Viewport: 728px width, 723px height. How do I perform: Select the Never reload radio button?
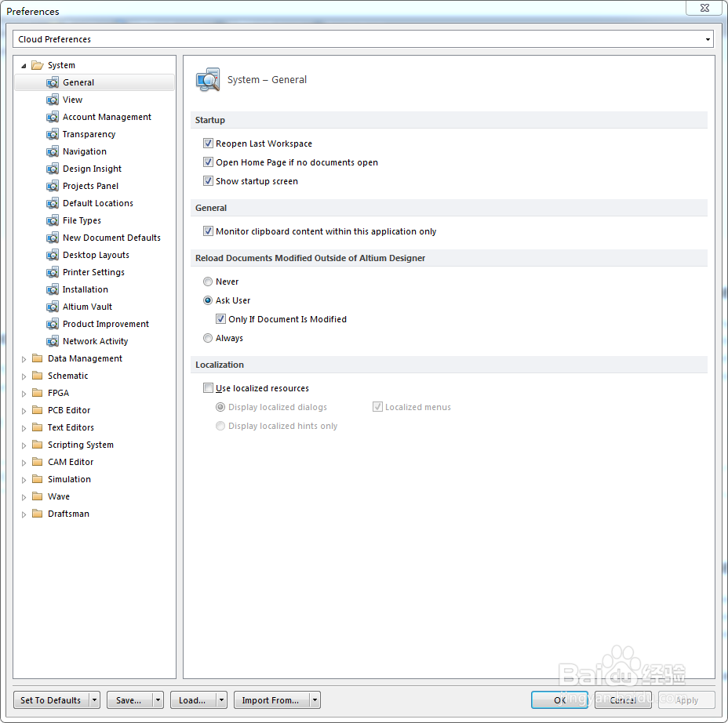point(208,282)
